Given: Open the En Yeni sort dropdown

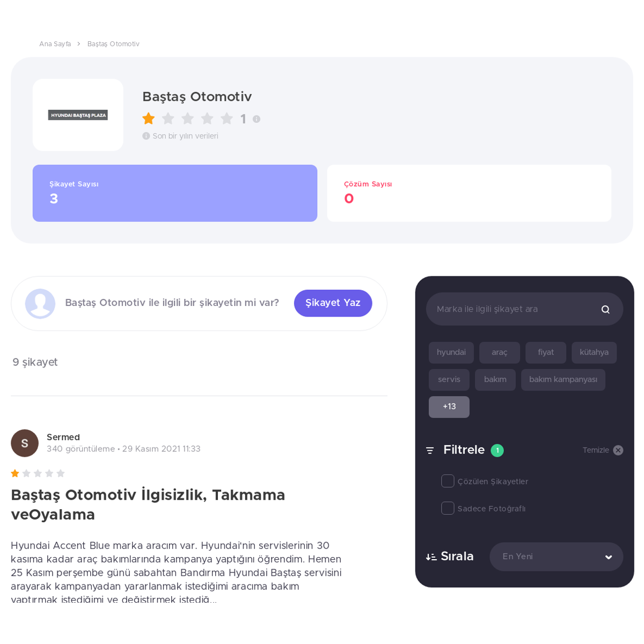Looking at the screenshot, I should [556, 557].
